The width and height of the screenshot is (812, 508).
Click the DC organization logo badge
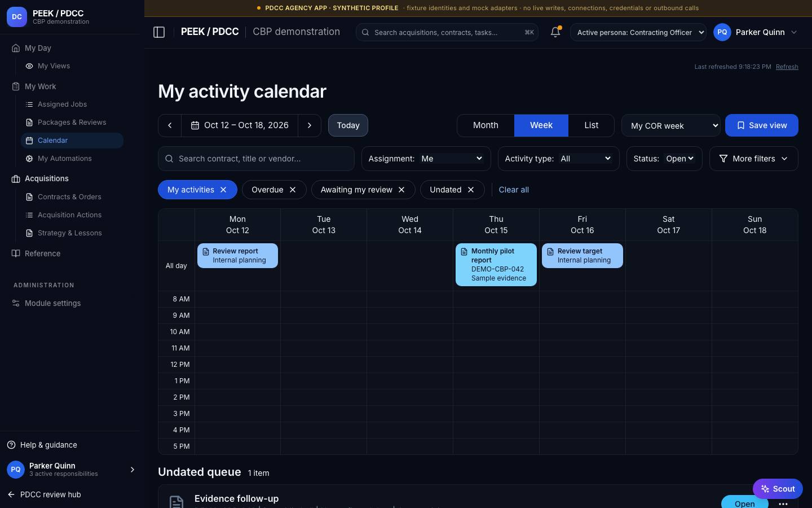coord(17,17)
